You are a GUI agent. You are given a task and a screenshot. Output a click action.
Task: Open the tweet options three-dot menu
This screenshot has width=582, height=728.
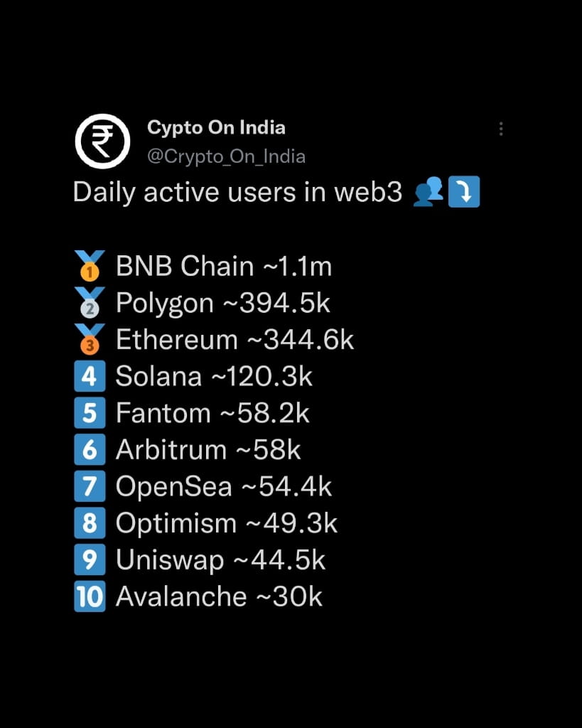click(x=501, y=128)
